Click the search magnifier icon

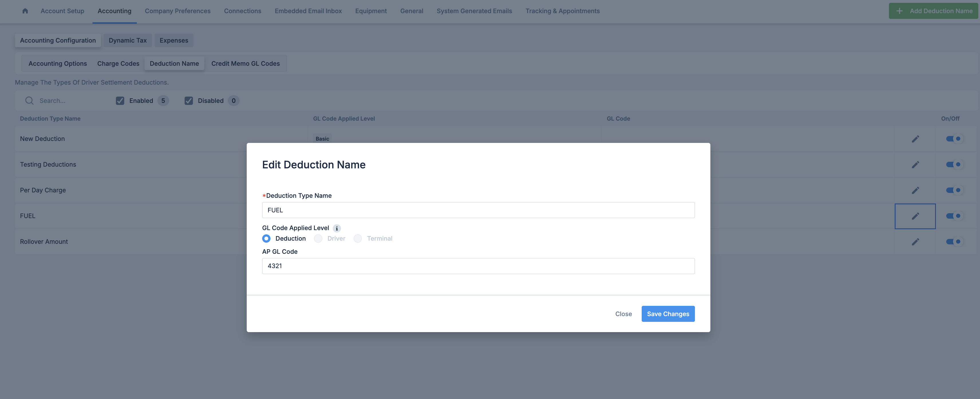(29, 101)
